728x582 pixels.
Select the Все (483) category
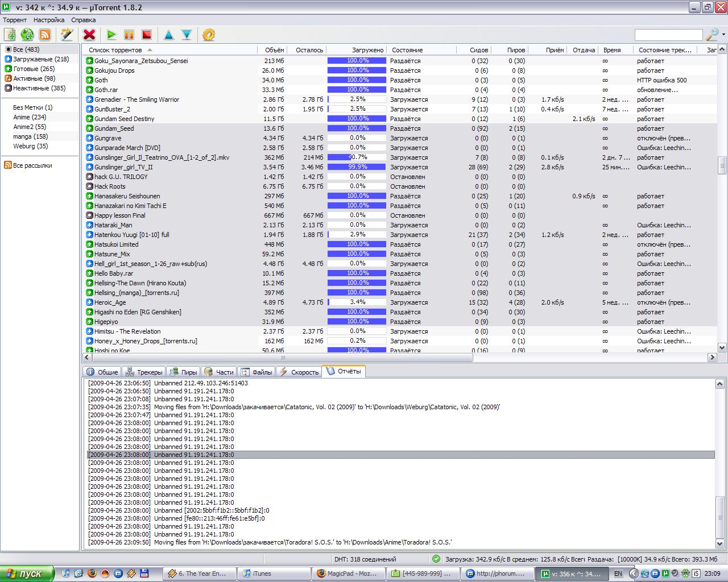26,49
